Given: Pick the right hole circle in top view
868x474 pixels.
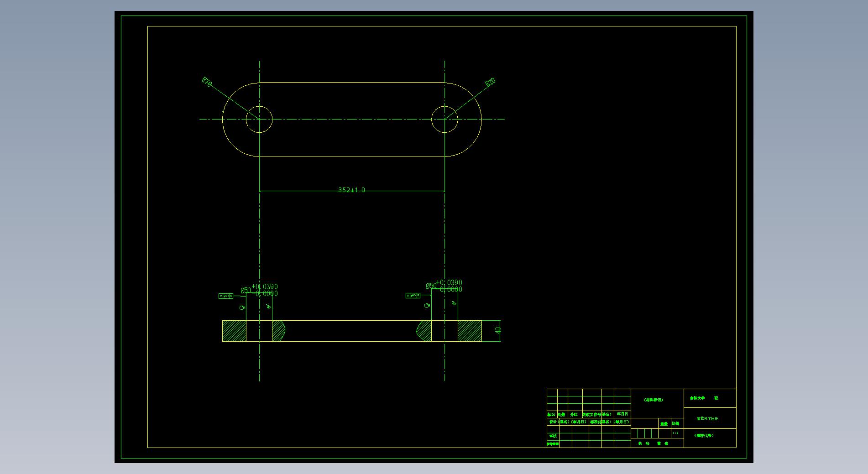Looking at the screenshot, I should (x=444, y=119).
